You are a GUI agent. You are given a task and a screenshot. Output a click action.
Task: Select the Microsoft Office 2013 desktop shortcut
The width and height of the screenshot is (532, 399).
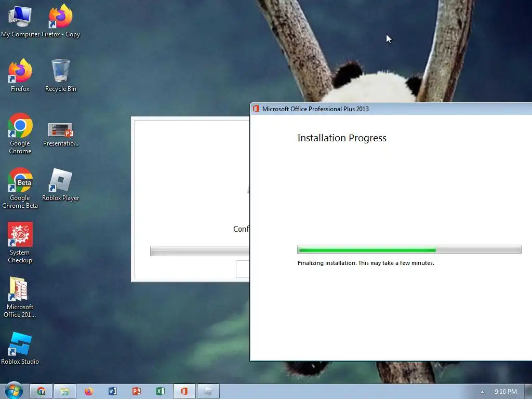20,298
